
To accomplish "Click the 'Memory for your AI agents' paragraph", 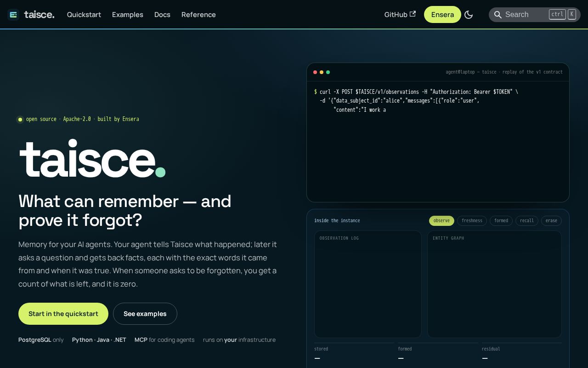I will [x=147, y=264].
